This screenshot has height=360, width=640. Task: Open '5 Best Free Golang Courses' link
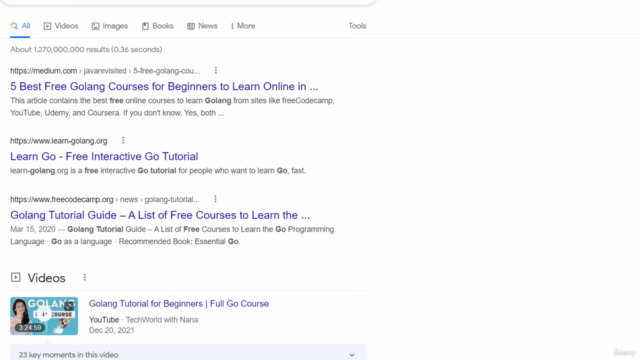[164, 87]
